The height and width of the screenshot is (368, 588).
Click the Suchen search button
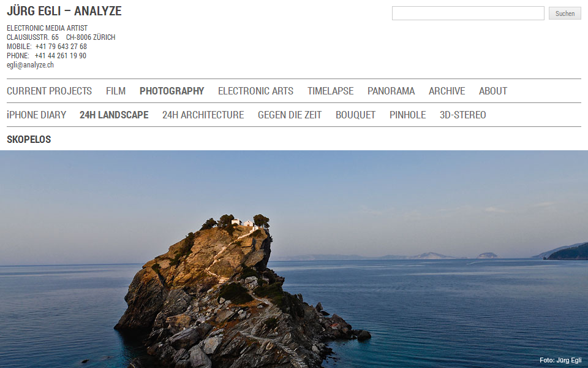[565, 13]
